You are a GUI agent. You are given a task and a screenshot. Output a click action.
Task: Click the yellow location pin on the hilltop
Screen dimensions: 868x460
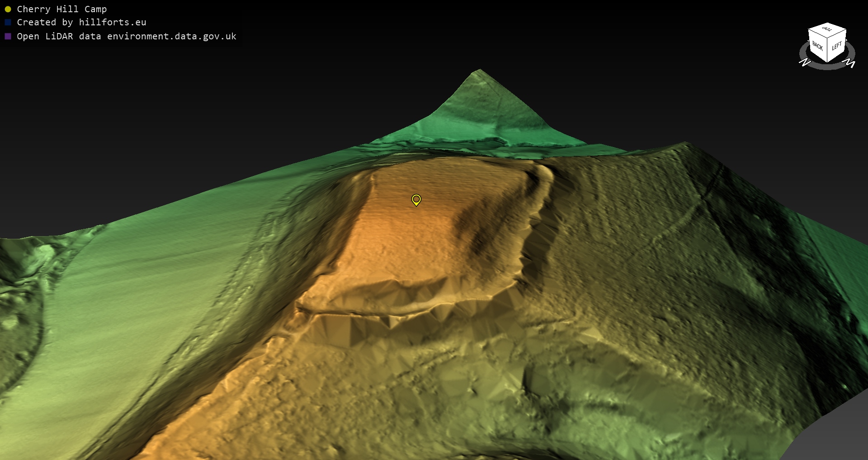[416, 199]
